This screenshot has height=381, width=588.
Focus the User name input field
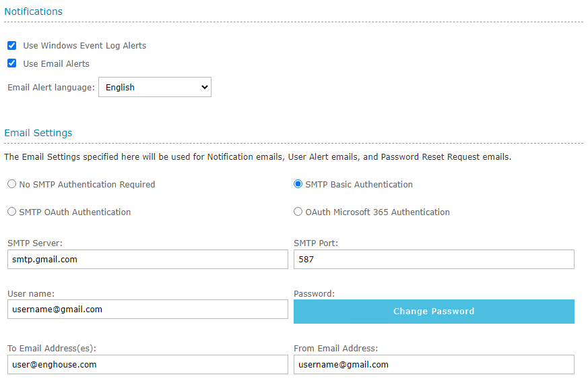click(148, 310)
